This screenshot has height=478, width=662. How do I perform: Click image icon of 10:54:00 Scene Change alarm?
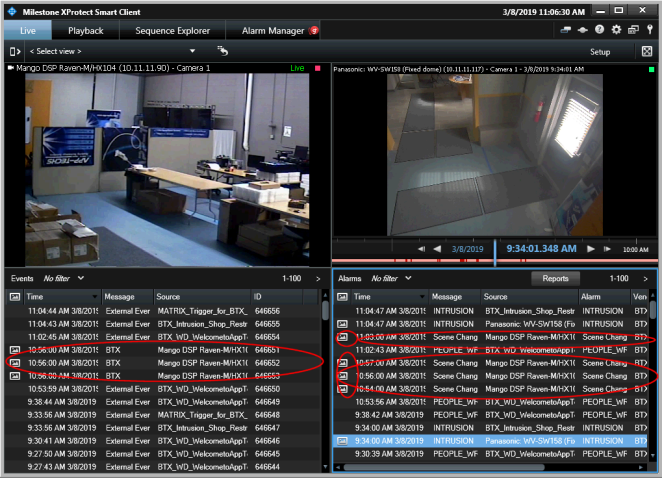tap(342, 389)
